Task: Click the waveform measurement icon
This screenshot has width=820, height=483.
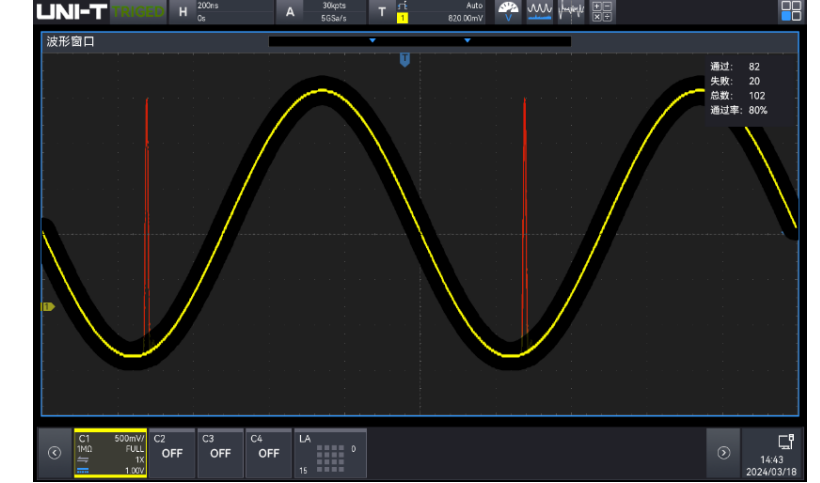Action: tap(540, 11)
